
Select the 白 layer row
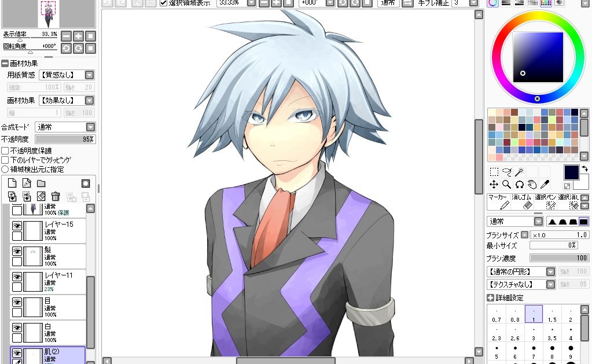[x=48, y=332]
